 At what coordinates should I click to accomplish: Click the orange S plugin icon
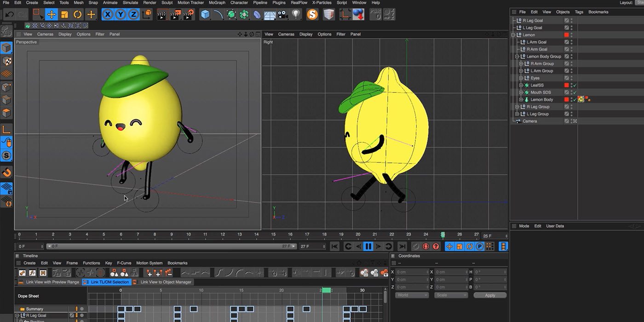click(x=312, y=14)
